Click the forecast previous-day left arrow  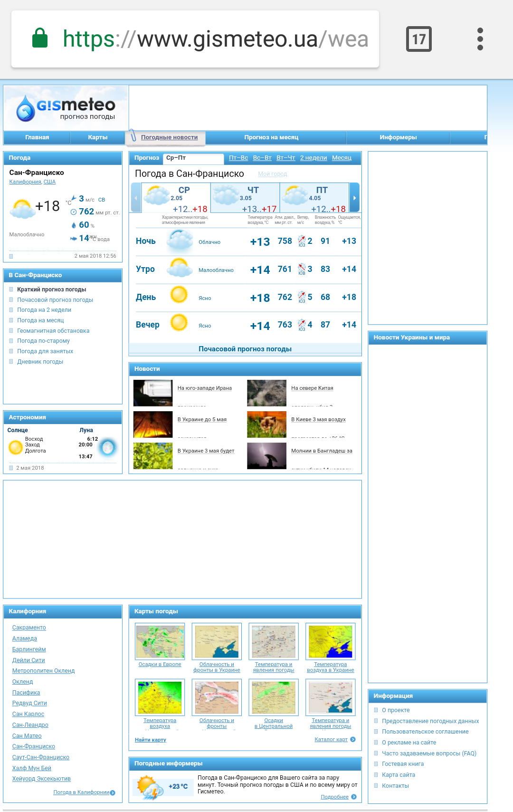pos(136,198)
